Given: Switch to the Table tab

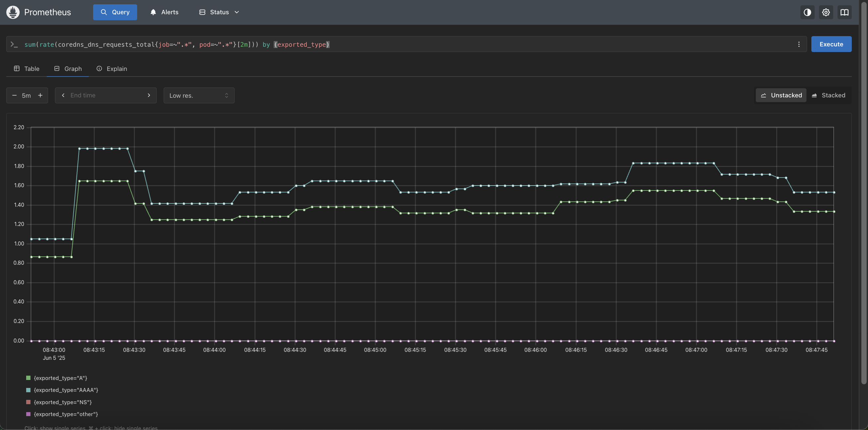Looking at the screenshot, I should tap(27, 68).
